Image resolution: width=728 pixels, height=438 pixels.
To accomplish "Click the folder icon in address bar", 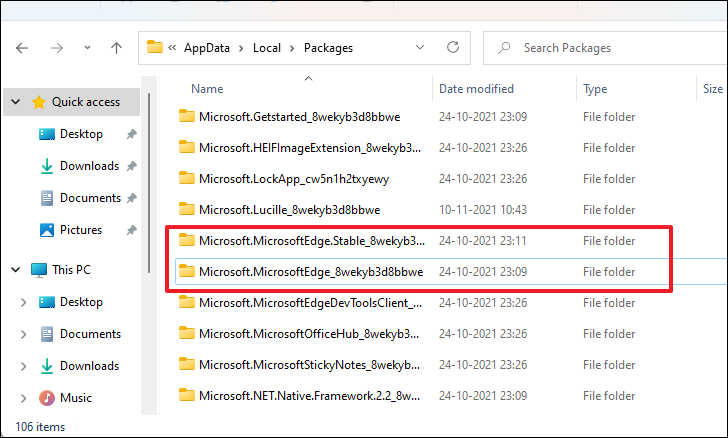I will 155,47.
